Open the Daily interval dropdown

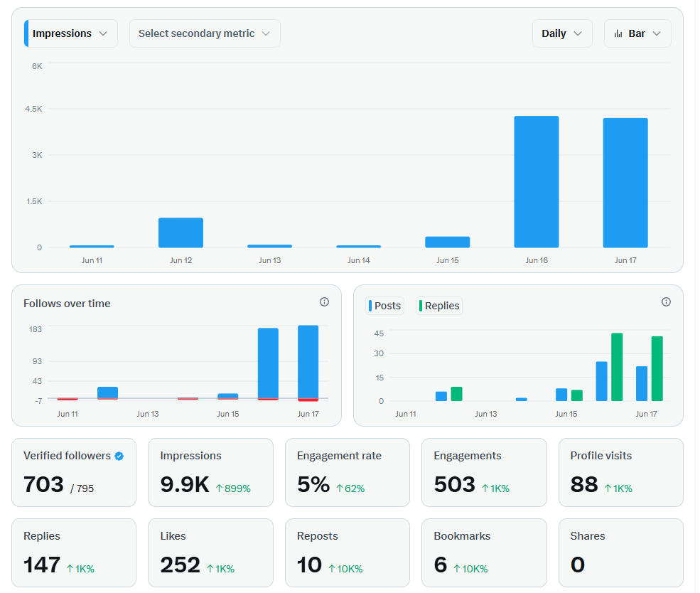(562, 33)
